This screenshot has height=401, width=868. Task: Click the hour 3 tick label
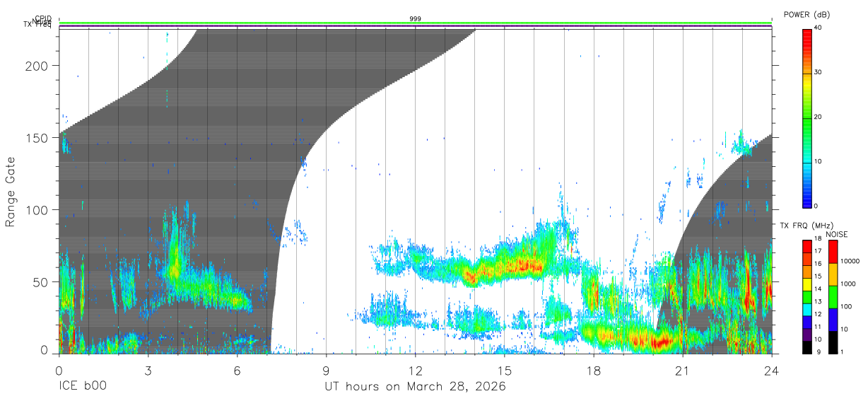pyautogui.click(x=148, y=370)
